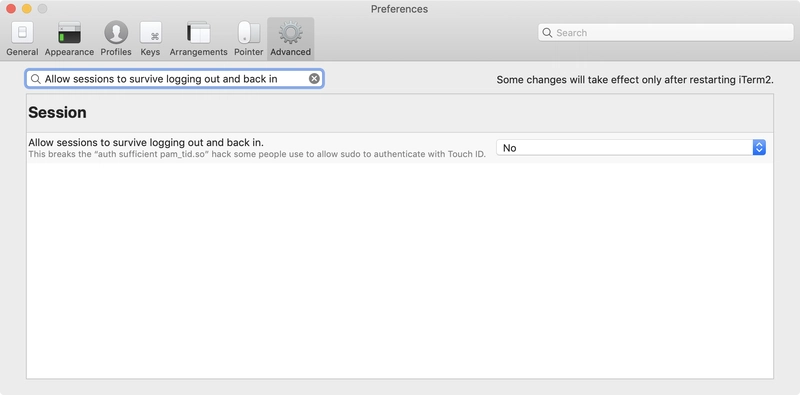Image resolution: width=800 pixels, height=395 pixels.
Task: Open the General preferences pane
Action: click(22, 39)
